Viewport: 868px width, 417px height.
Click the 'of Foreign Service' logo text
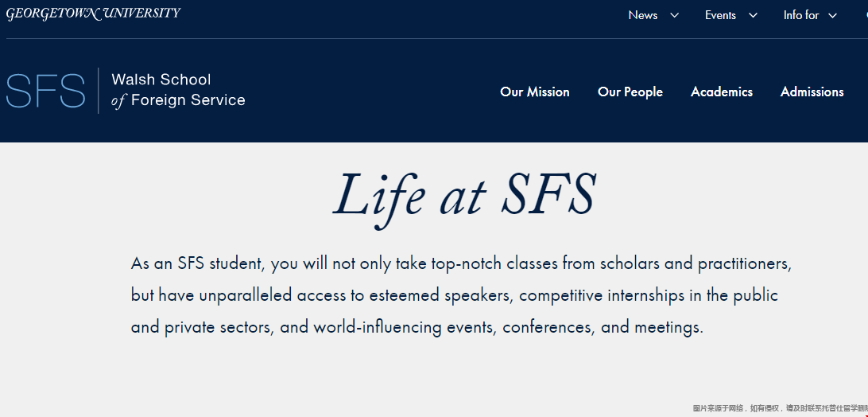pyautogui.click(x=178, y=100)
